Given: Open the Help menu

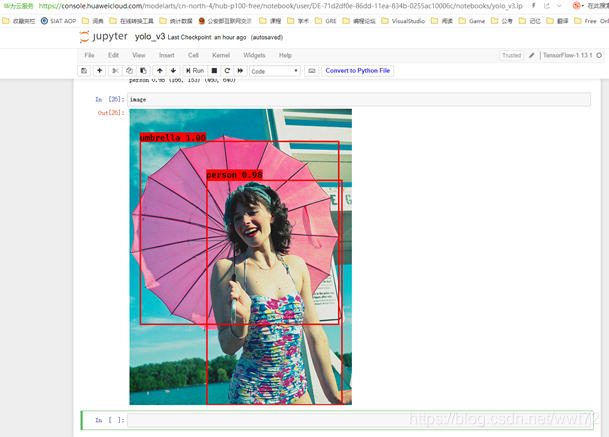Looking at the screenshot, I should [x=285, y=55].
